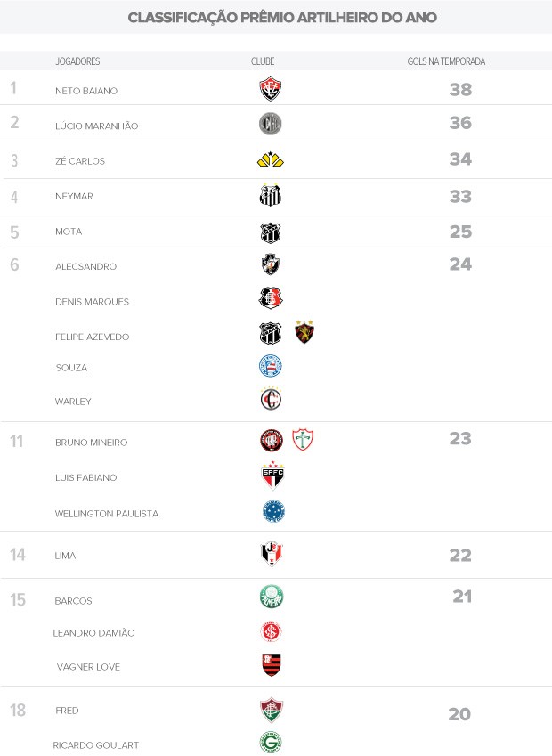This screenshot has height=756, width=552.
Task: Click the Vitória crest beside Neto Baiano
Action: 270,89
